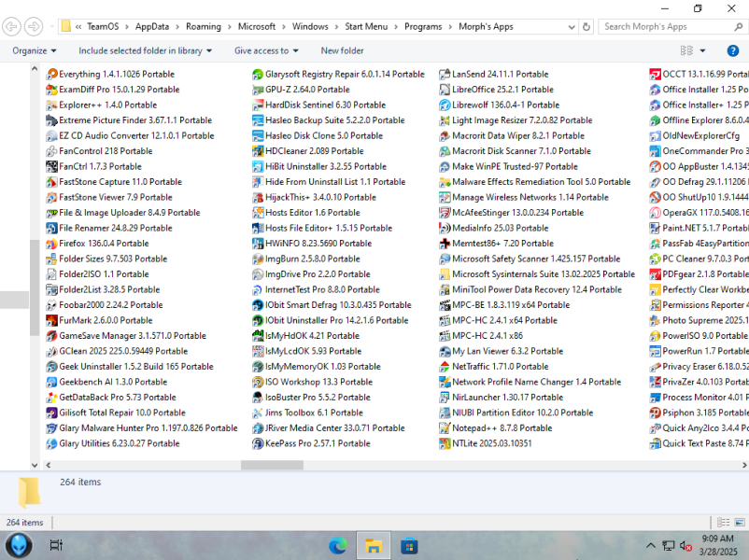Click the muted volume tray icon
Image resolution: width=749 pixels, height=560 pixels.
(x=685, y=545)
